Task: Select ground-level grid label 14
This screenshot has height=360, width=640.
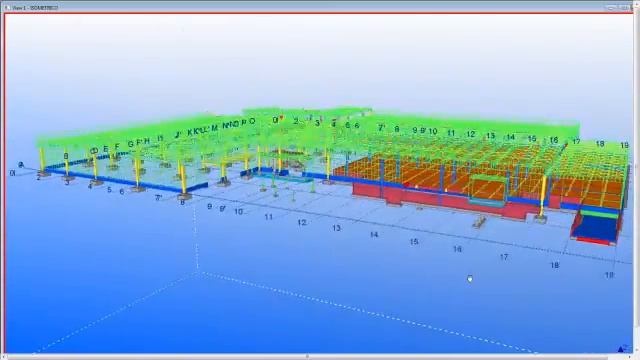Action: point(374,234)
